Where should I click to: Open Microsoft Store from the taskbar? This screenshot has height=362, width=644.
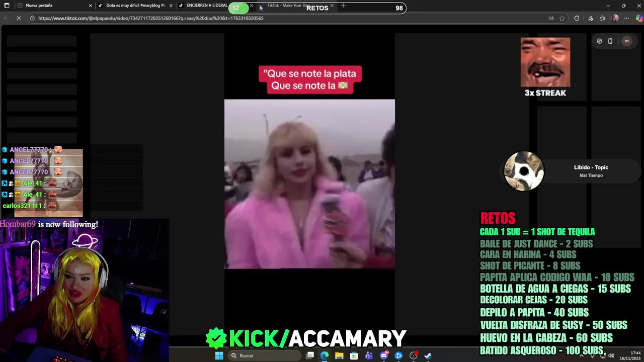[x=354, y=355]
